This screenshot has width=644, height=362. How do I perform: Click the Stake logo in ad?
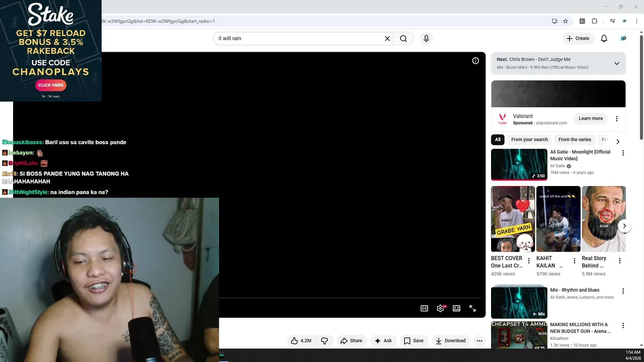click(51, 14)
